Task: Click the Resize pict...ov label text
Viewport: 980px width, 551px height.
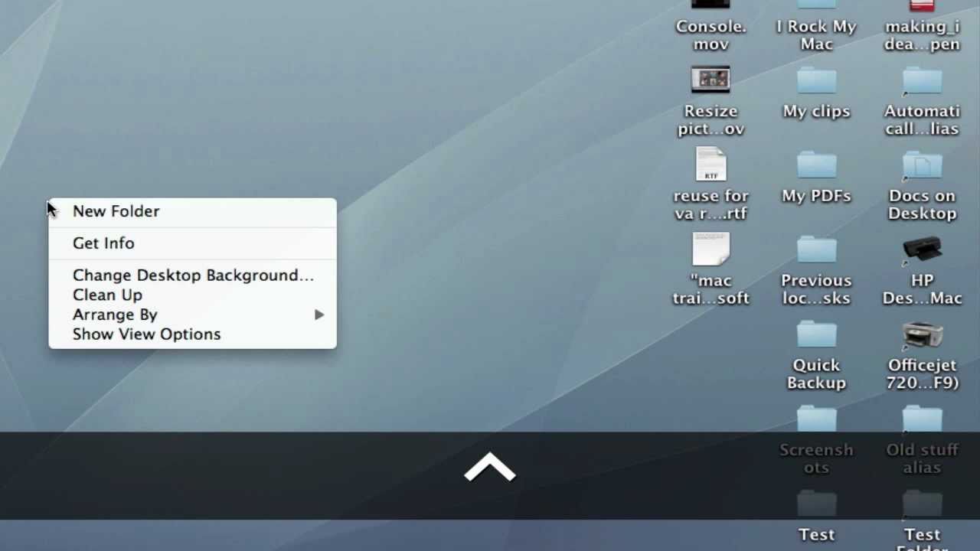Action: coord(710,120)
